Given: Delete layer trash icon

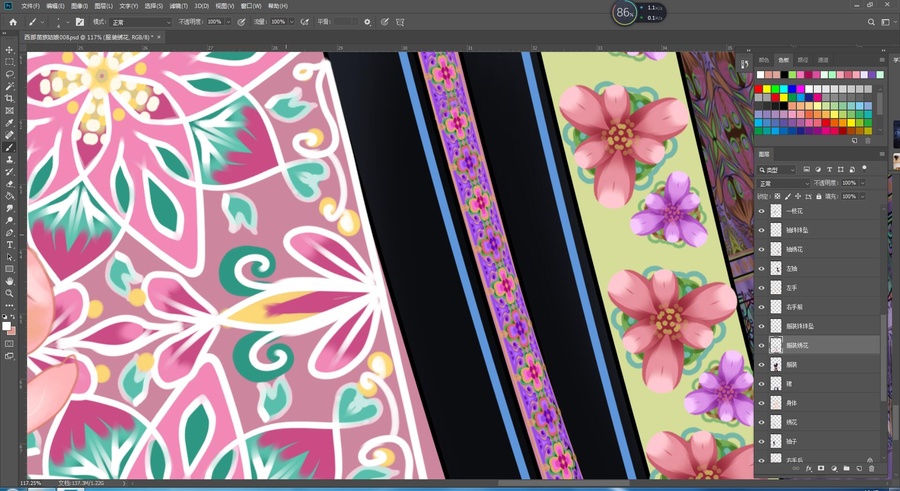Looking at the screenshot, I should 871,469.
